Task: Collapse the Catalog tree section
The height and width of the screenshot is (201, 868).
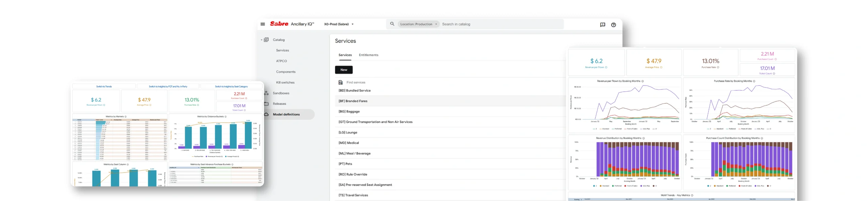Action: click(x=261, y=40)
